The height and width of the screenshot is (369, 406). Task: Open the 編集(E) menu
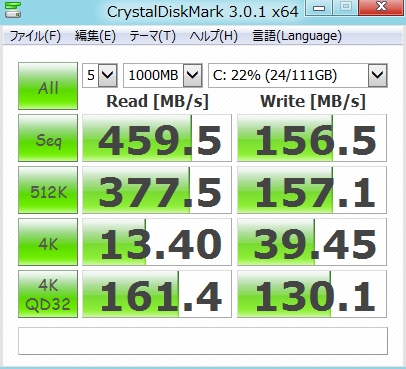coord(95,36)
